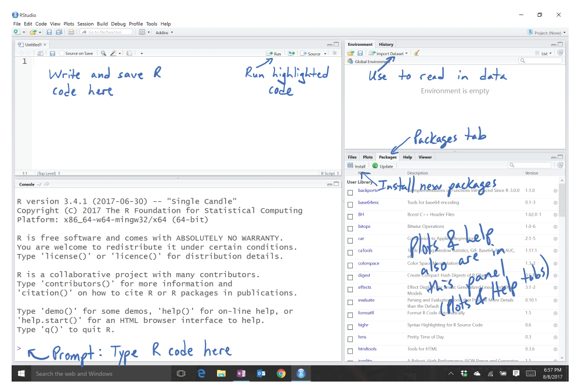Click the Update packages button
Viewport: 571px width, 392px height.
[x=382, y=166]
